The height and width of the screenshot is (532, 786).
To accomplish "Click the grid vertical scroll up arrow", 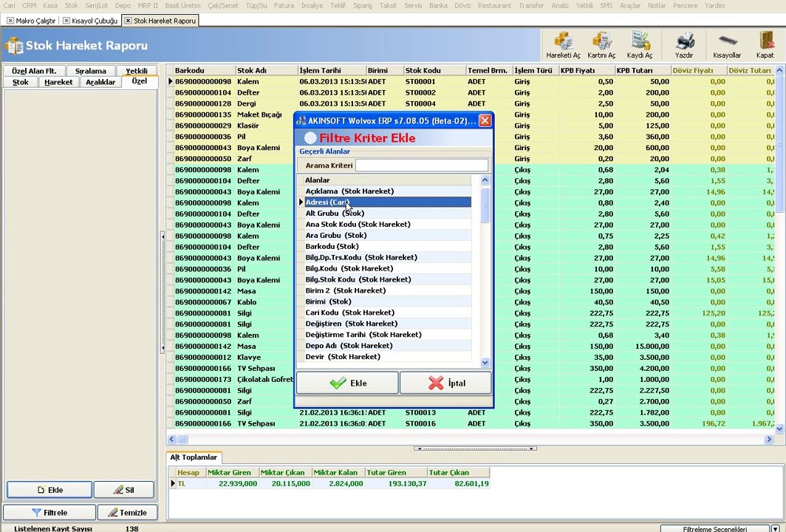I will pyautogui.click(x=779, y=70).
